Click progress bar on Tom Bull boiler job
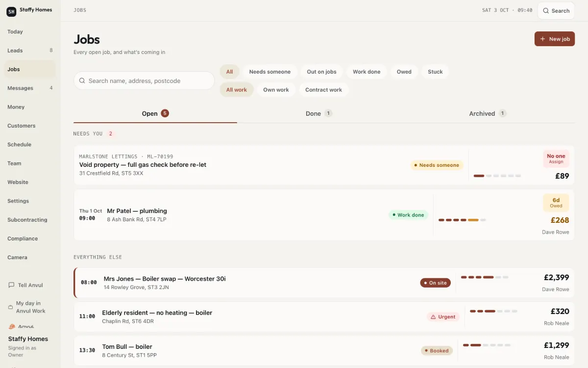The image size is (588, 368). (487, 345)
